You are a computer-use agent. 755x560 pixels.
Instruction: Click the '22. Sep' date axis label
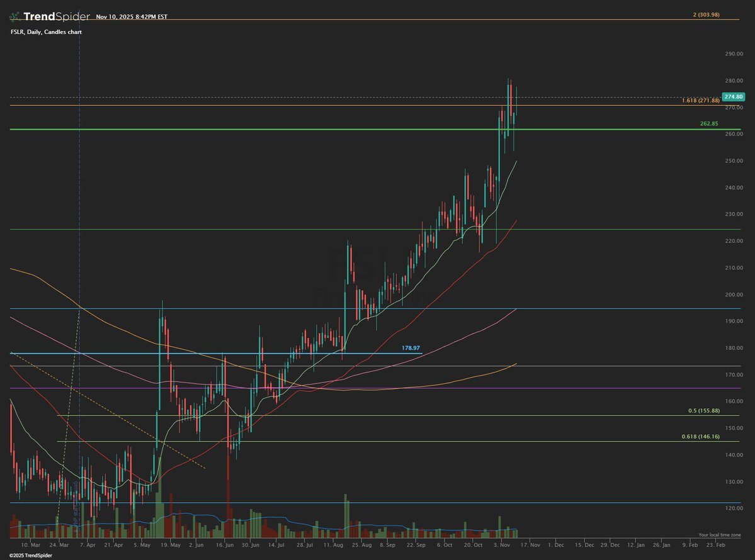tap(416, 545)
